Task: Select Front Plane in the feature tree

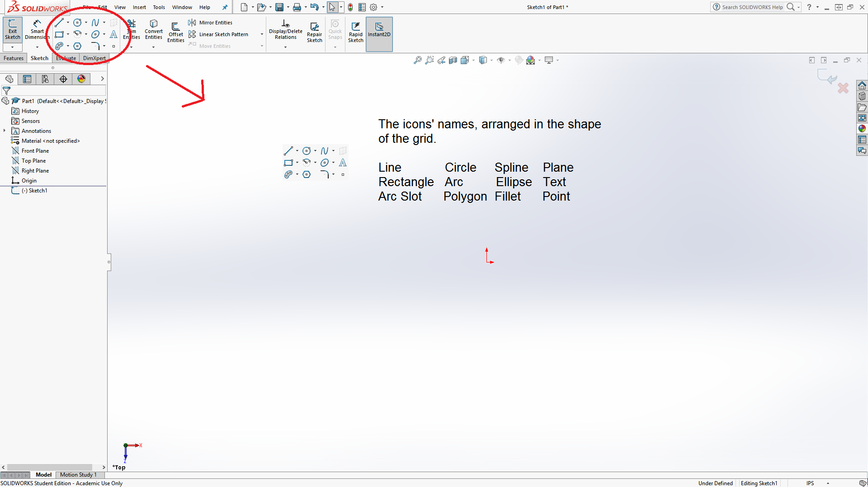Action: tap(35, 151)
